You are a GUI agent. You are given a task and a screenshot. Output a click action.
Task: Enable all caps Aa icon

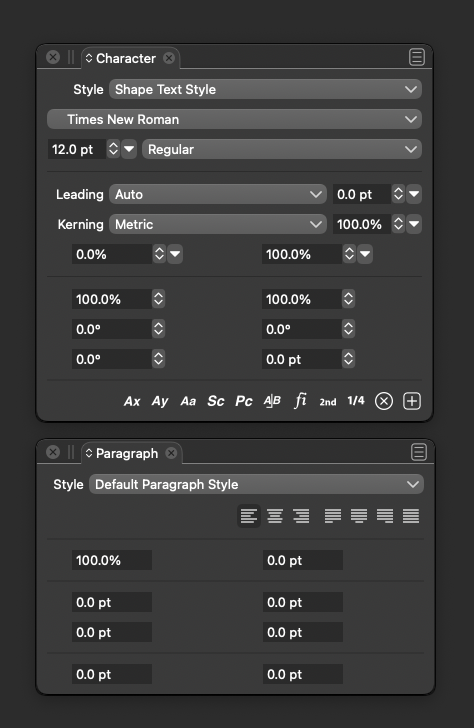coord(188,401)
